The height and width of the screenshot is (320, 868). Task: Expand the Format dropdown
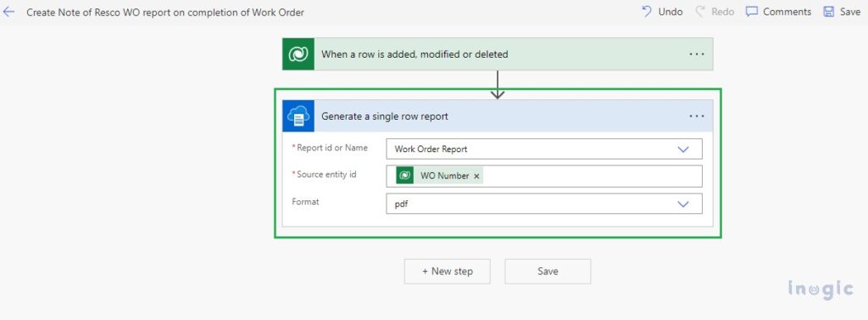coord(683,204)
